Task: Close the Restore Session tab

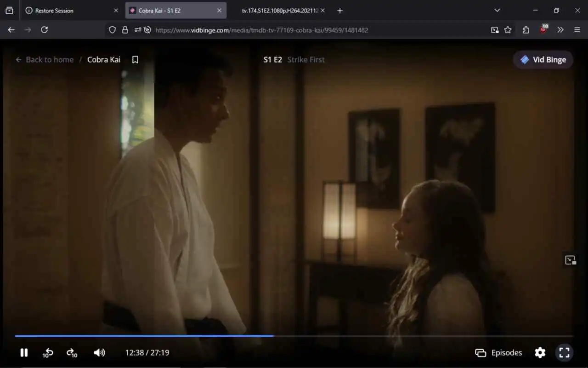Action: [116, 11]
